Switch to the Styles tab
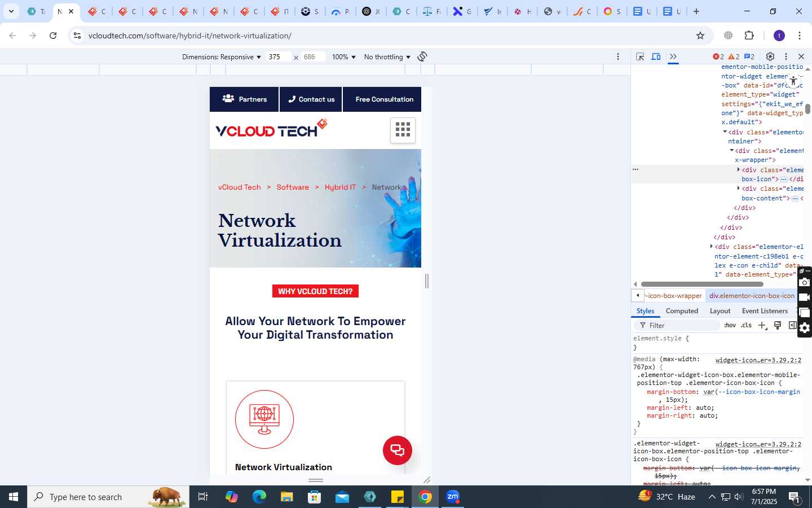 click(x=645, y=311)
